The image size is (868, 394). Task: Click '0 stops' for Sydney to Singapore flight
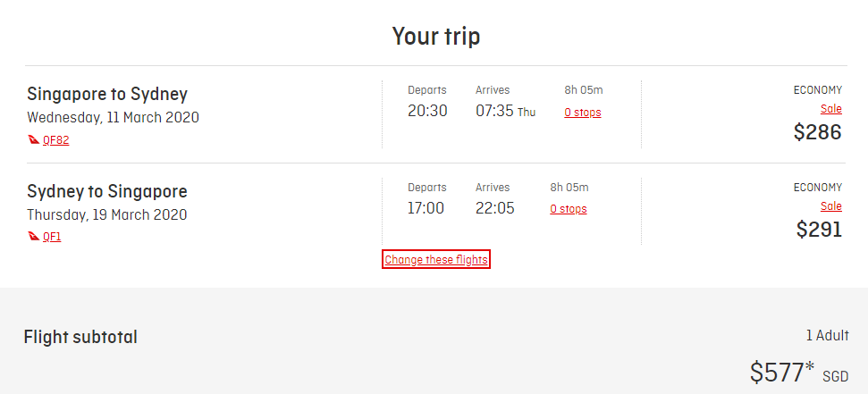tap(568, 209)
